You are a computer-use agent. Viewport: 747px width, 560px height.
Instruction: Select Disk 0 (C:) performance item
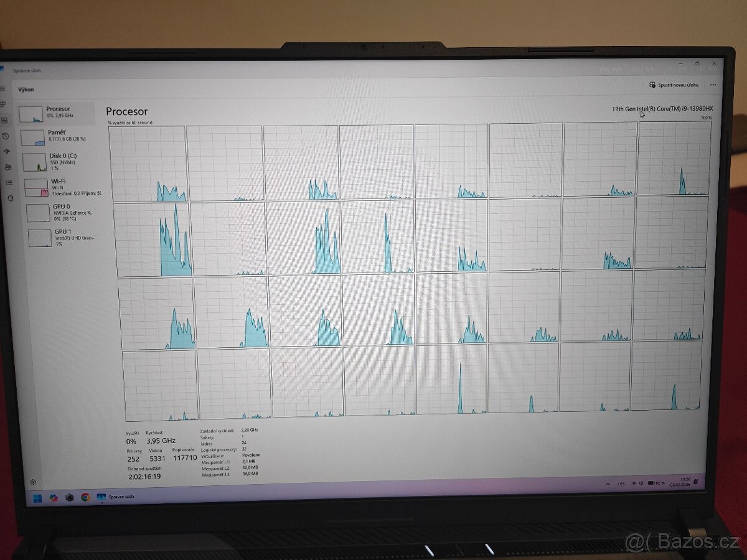coord(60,161)
